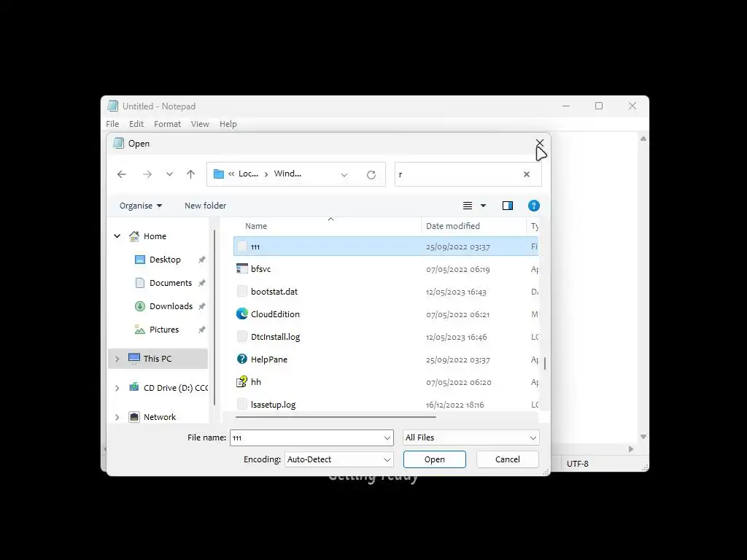Open the blue help icon
Image resolution: width=747 pixels, height=560 pixels.
tap(533, 206)
